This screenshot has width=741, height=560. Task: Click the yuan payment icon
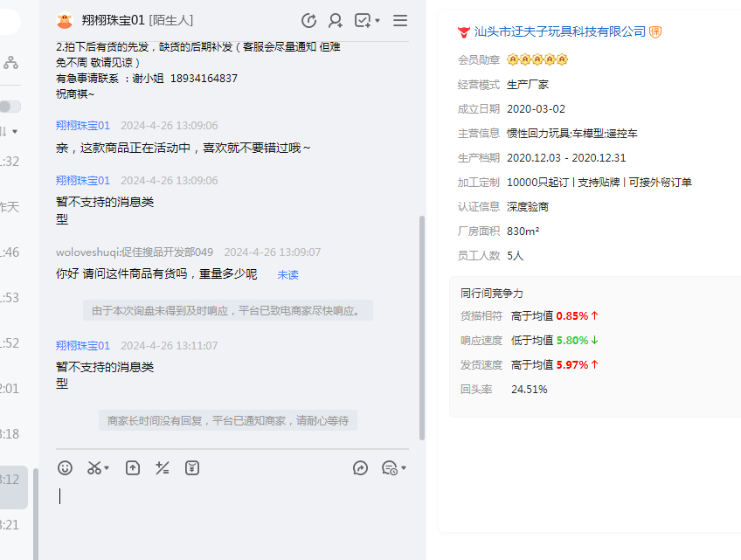192,468
